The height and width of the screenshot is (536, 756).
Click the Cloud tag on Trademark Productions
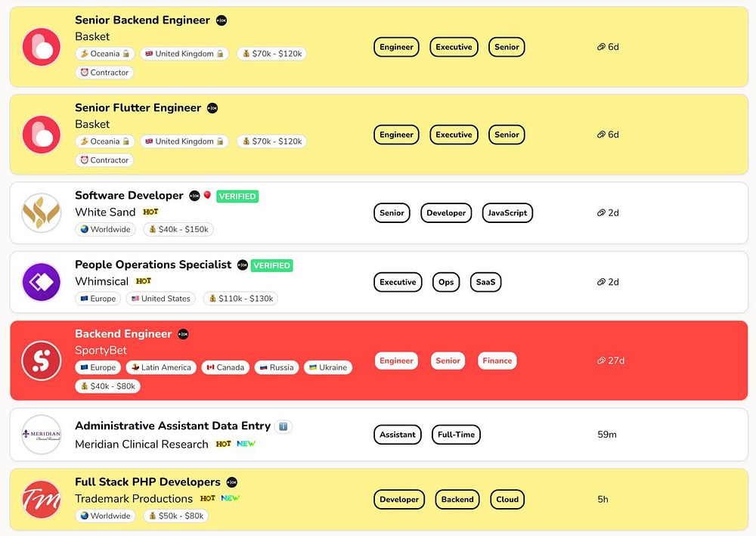coord(507,500)
